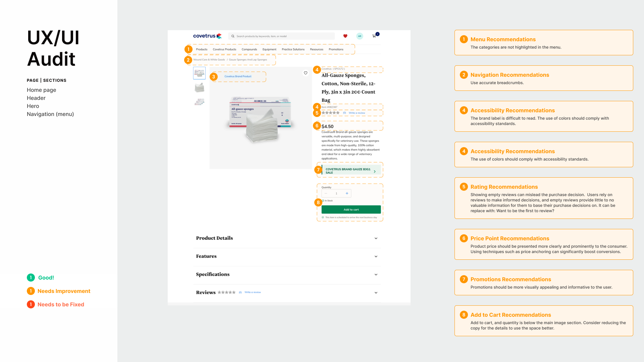
Task: Select Header in audit sidebar
Action: (x=36, y=98)
